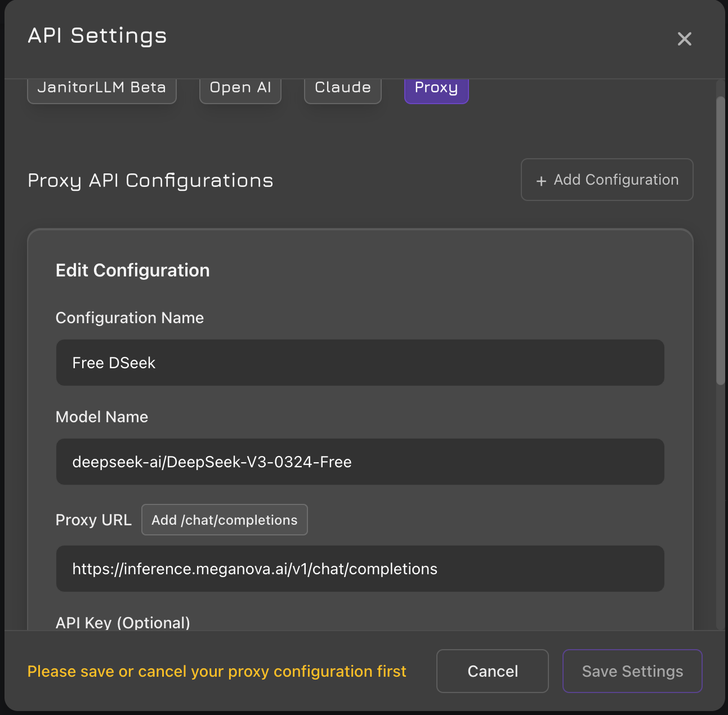Screen dimensions: 728x715
Task: Switch to the Claude tab
Action: pos(342,87)
